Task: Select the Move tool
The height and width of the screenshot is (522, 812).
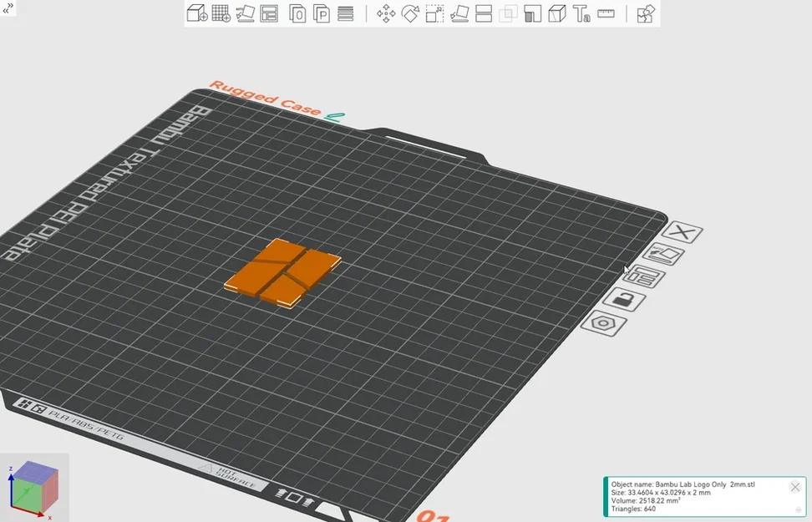Action: point(386,13)
